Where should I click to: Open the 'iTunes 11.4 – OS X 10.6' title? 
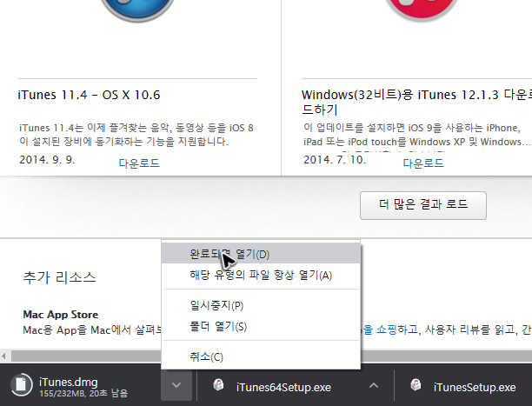pos(89,95)
